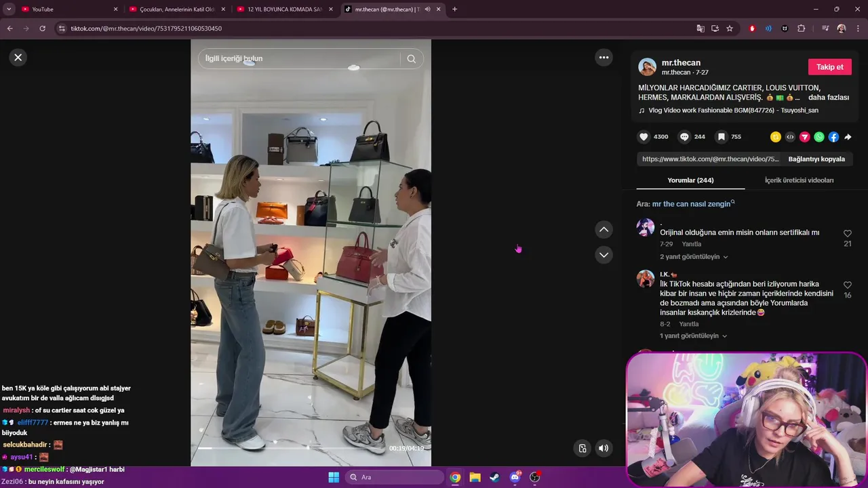
Task: Like the comment with 16 likes
Action: point(848,285)
